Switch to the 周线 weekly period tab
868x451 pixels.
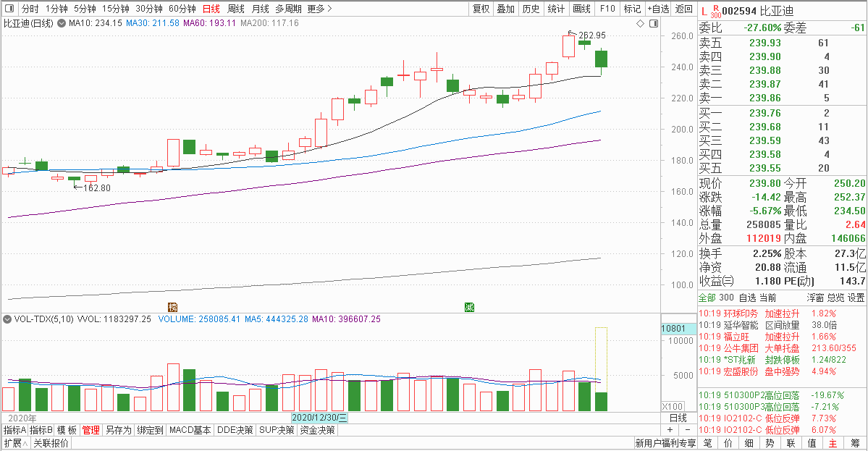(x=236, y=9)
